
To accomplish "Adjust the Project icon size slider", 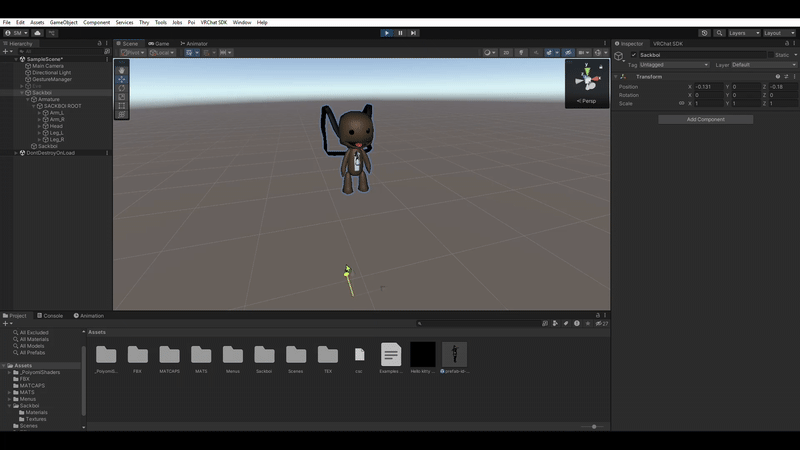I will click(593, 427).
